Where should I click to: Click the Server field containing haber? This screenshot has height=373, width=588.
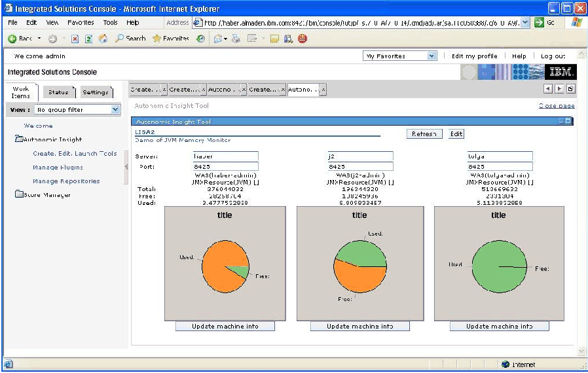point(225,156)
